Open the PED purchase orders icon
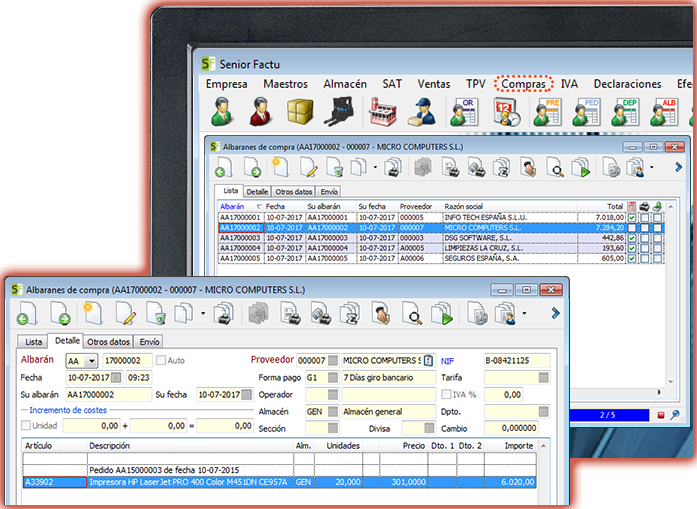The height and width of the screenshot is (509, 697). click(x=586, y=112)
